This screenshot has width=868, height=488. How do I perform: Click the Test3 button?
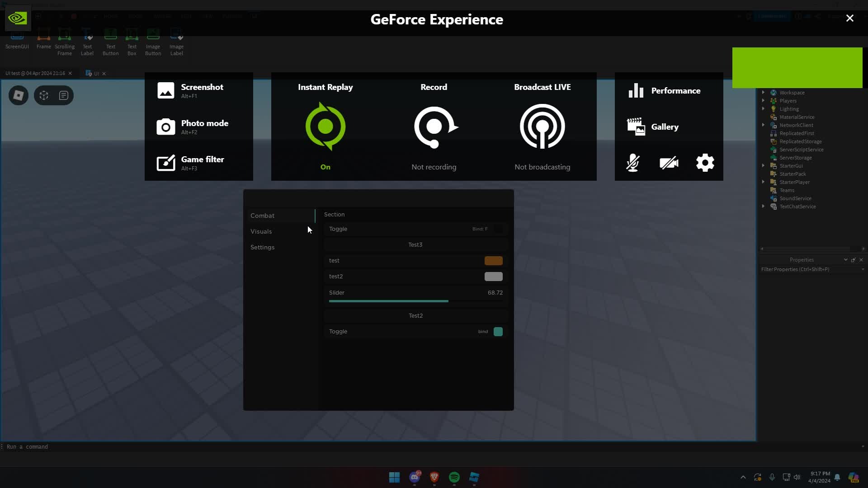tap(415, 244)
